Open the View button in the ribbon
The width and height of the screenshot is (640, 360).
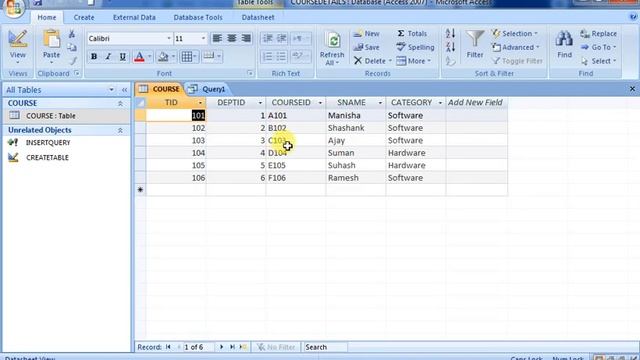pyautogui.click(x=18, y=46)
